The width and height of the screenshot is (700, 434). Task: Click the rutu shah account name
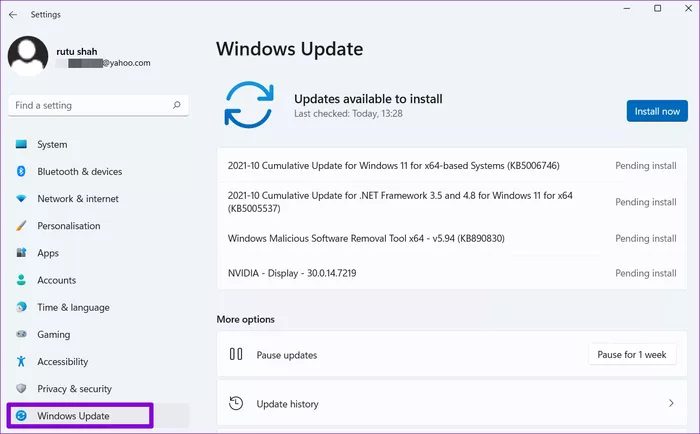[77, 51]
